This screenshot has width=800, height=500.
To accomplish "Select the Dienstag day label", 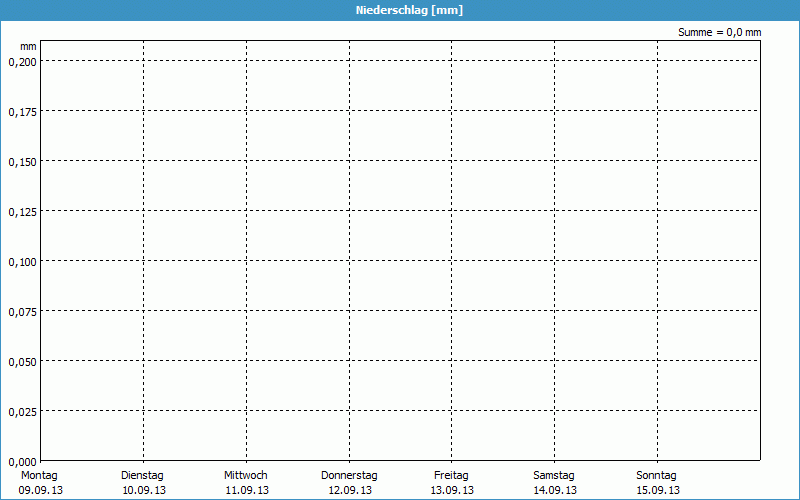I will 142,476.
